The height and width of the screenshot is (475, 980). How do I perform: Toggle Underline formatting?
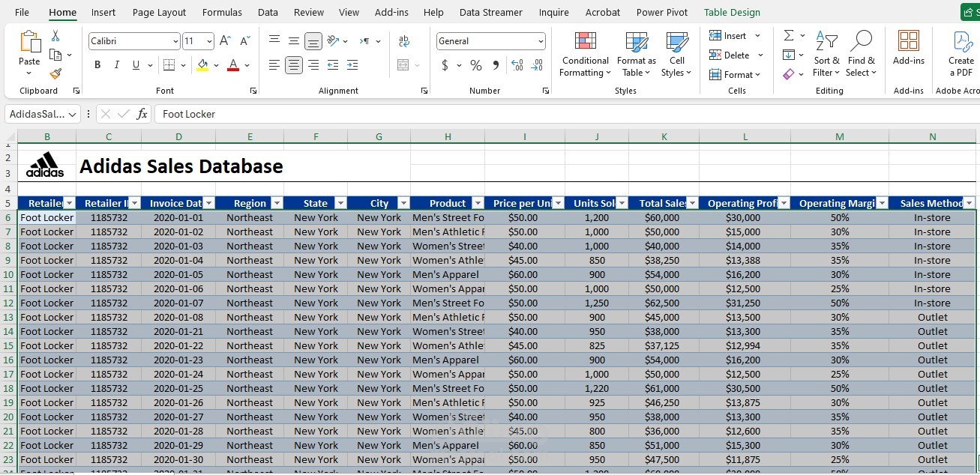coord(136,65)
